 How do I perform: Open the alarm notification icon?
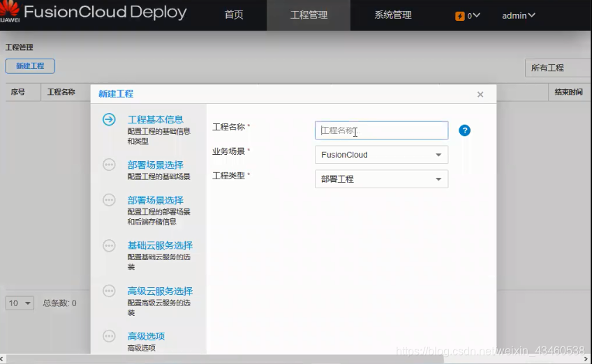coord(459,16)
